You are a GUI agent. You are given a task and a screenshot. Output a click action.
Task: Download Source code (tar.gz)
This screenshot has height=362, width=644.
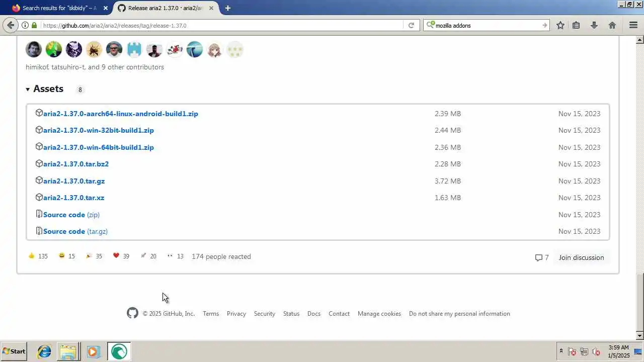pos(75,231)
